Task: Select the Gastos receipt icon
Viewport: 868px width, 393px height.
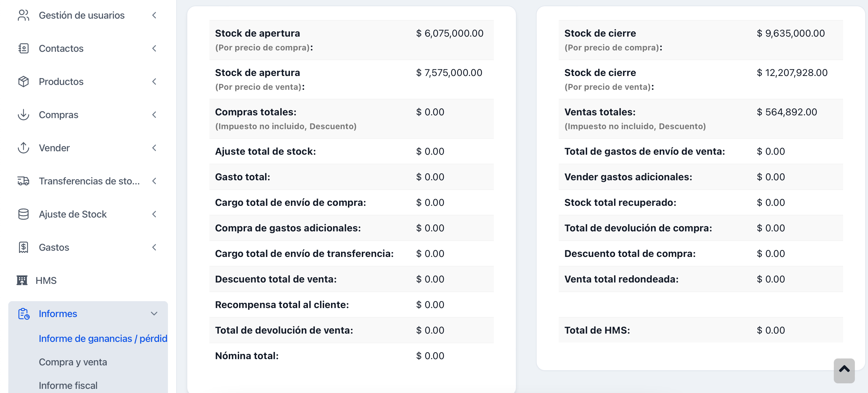Action: (x=23, y=247)
